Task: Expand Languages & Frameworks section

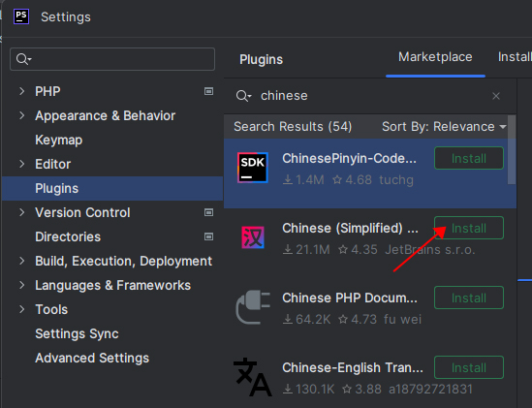Action: [x=22, y=285]
